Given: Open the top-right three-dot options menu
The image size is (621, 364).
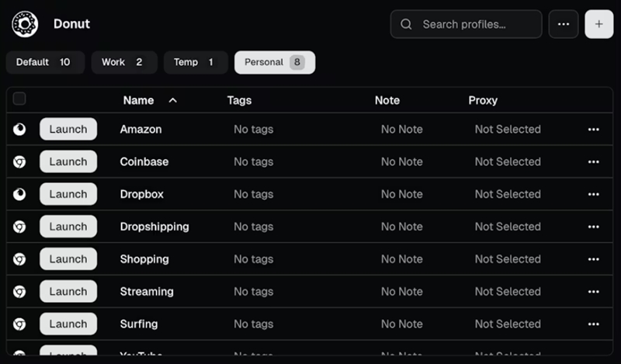Looking at the screenshot, I should (564, 24).
